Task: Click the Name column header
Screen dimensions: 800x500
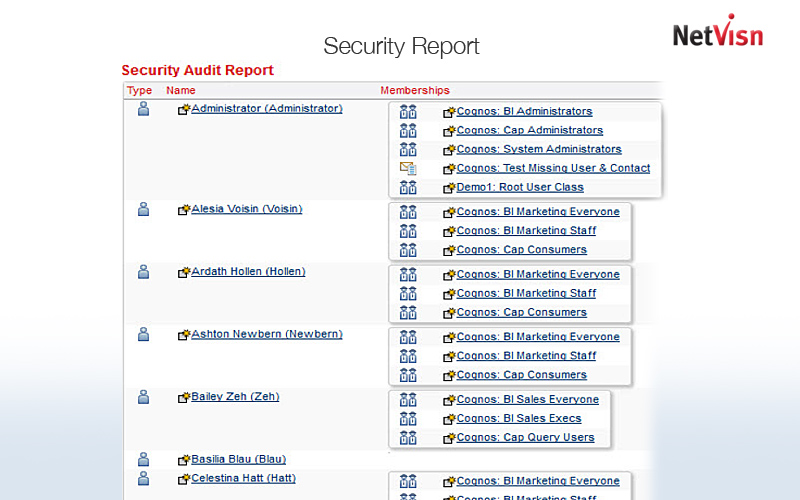Action: click(x=181, y=90)
